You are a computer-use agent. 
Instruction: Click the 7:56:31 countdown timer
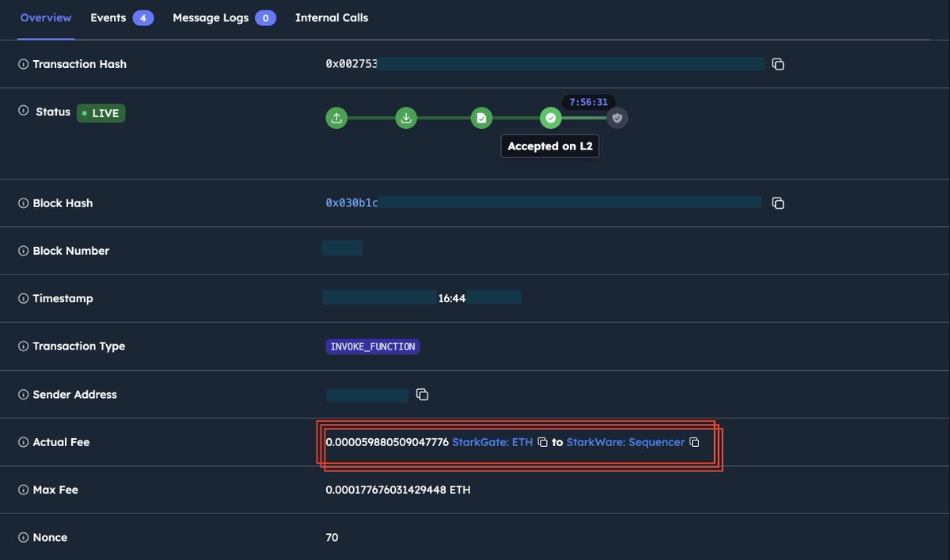(x=588, y=102)
